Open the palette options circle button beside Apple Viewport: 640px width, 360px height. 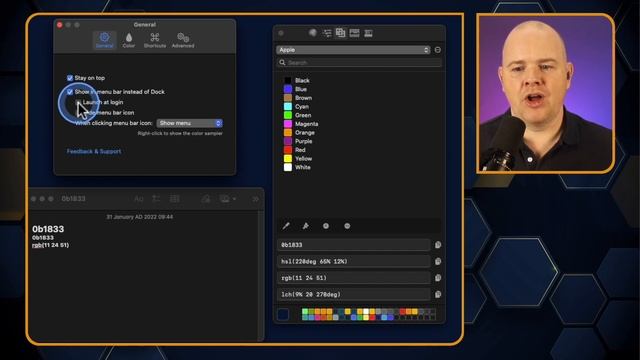pyautogui.click(x=438, y=50)
